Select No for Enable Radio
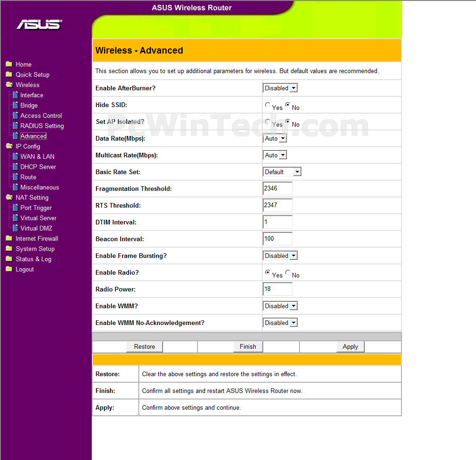476x460 pixels. coord(287,272)
